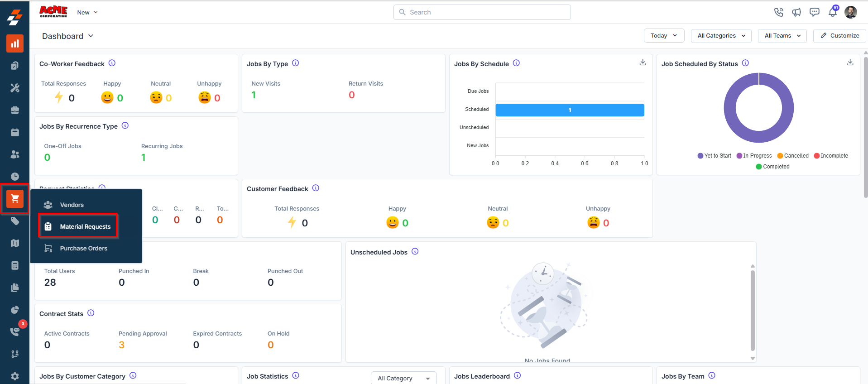868x384 pixels.
Task: Open the pie chart reports sidebar icon
Action: [15, 310]
